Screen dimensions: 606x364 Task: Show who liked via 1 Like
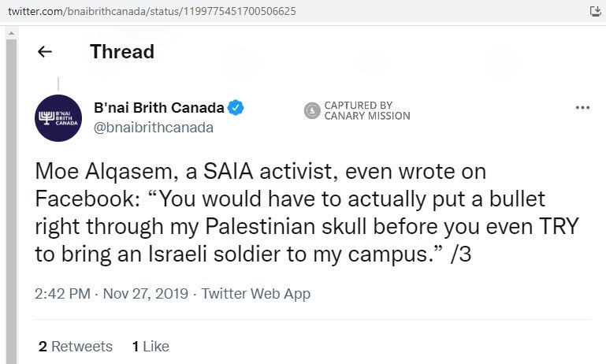coord(151,346)
